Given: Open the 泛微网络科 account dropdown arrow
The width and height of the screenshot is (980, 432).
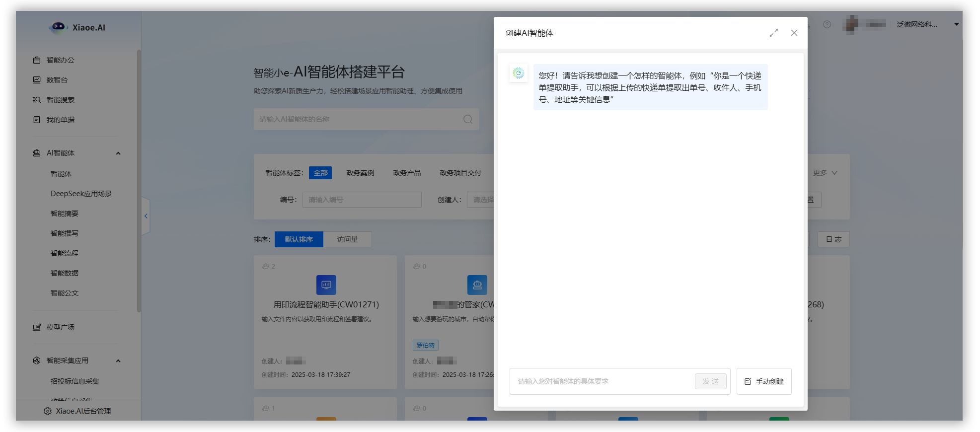Looking at the screenshot, I should (956, 24).
